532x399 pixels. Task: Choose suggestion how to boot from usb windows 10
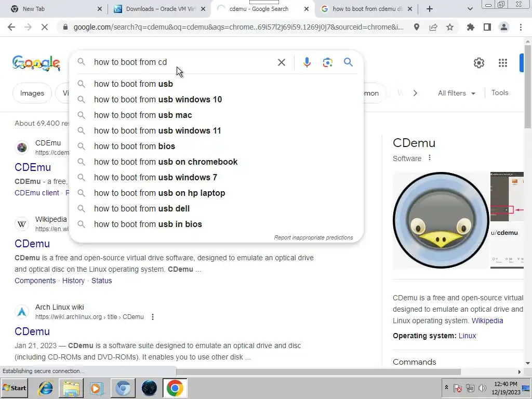pyautogui.click(x=216, y=99)
